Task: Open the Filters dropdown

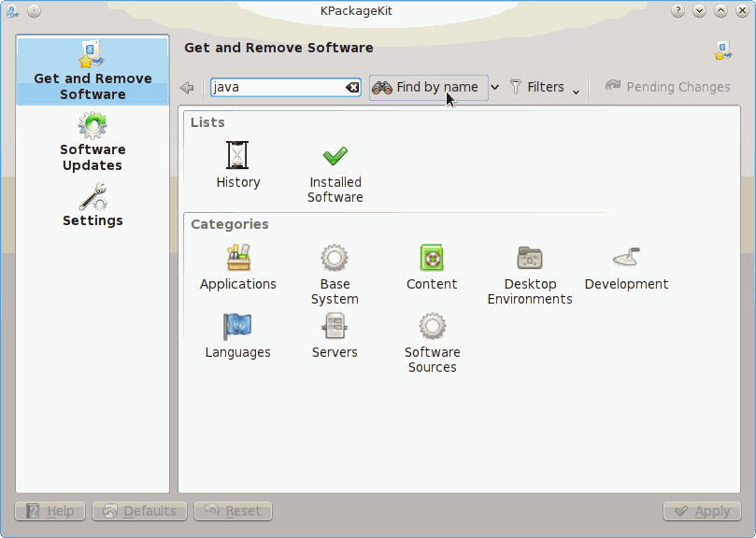Action: tap(545, 87)
